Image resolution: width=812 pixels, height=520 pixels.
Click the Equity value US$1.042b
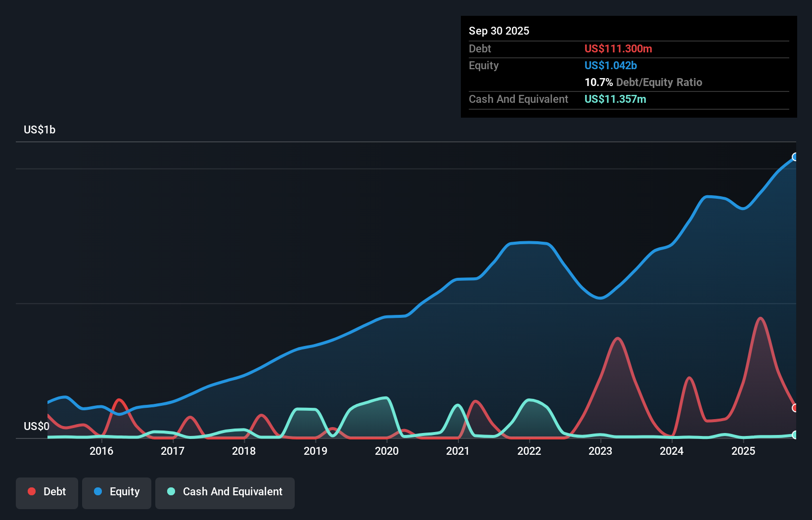[x=611, y=65]
